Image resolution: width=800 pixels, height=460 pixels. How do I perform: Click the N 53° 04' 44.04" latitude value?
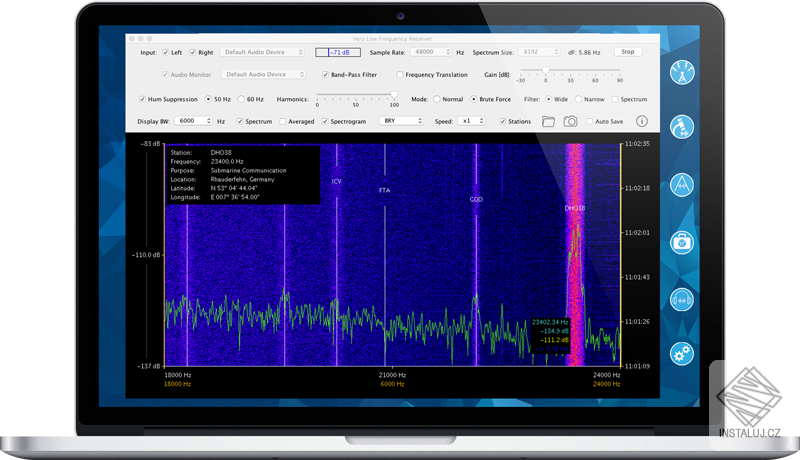(x=234, y=188)
